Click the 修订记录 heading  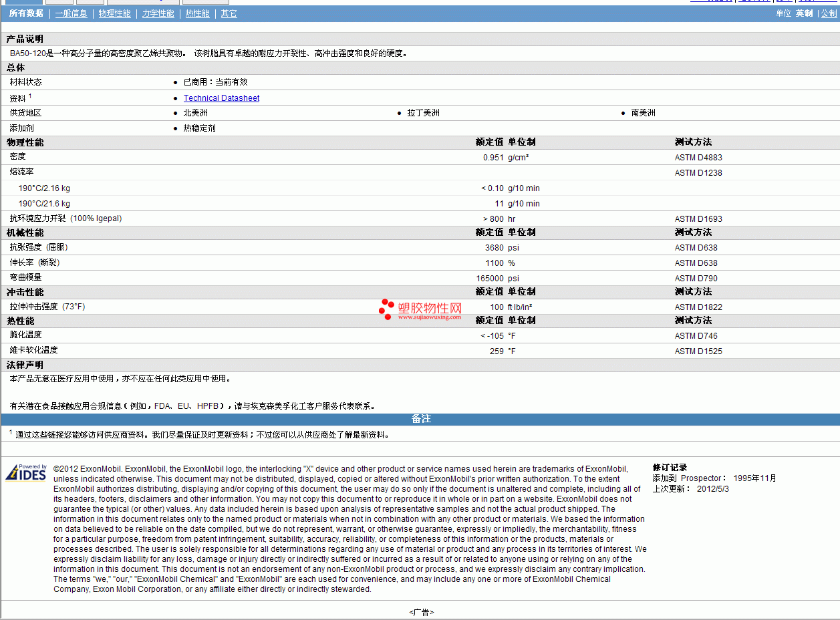coord(670,468)
